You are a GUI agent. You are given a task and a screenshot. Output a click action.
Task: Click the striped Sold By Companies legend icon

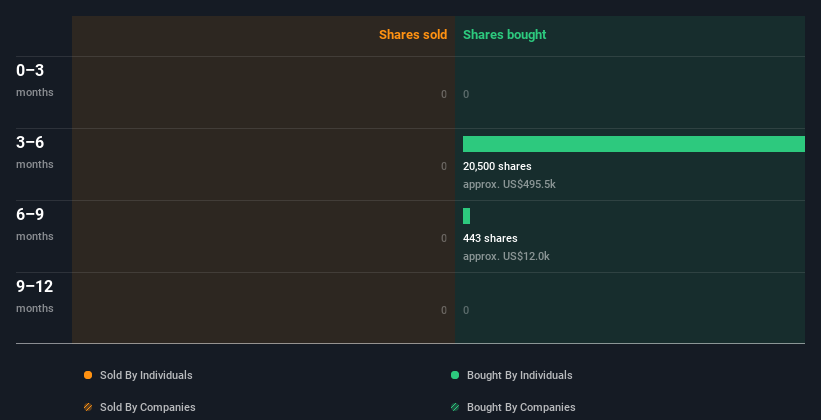[x=88, y=407]
